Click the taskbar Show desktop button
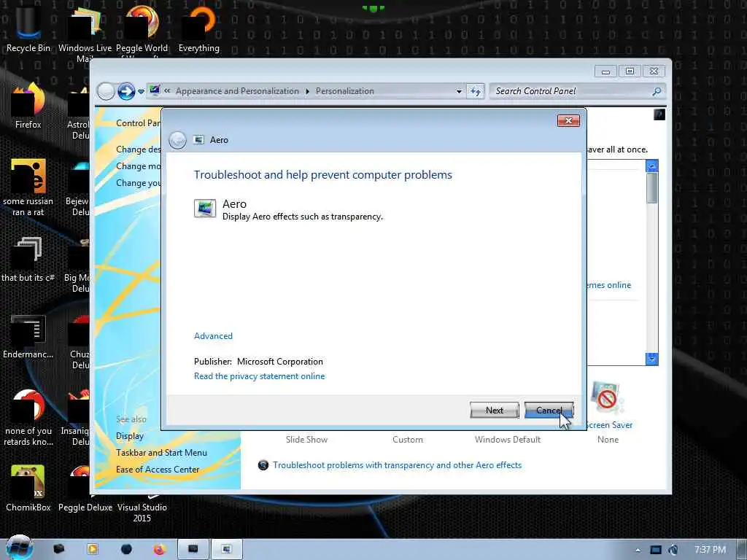Viewport: 747px width, 560px height. click(742, 550)
